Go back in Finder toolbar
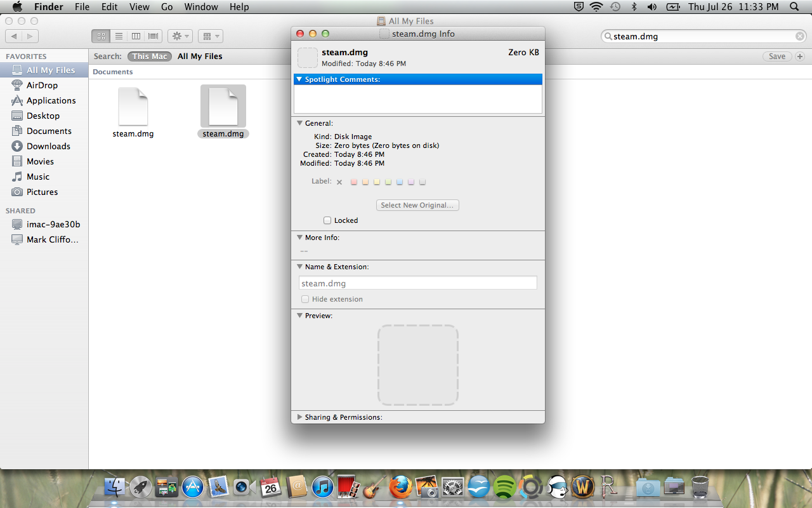 coord(14,36)
